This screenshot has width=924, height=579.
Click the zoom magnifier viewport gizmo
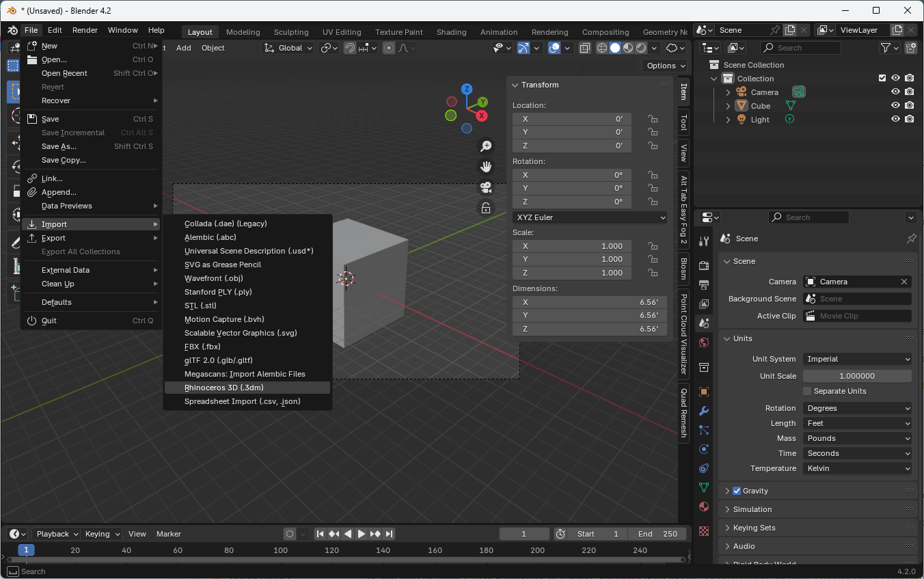pos(486,146)
